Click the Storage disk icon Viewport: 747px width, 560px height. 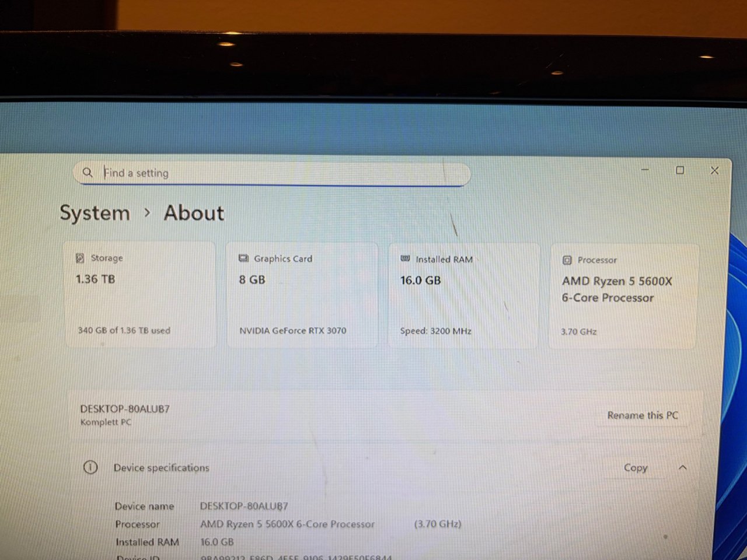80,258
